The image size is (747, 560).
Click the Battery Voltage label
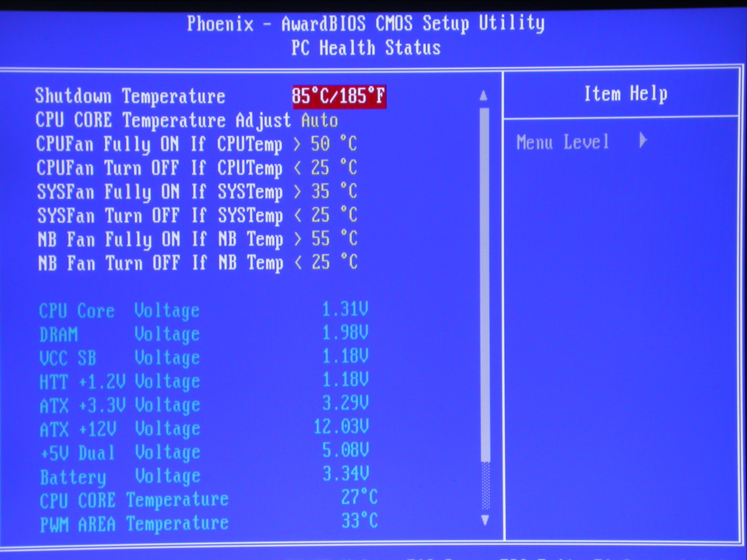coord(120,477)
